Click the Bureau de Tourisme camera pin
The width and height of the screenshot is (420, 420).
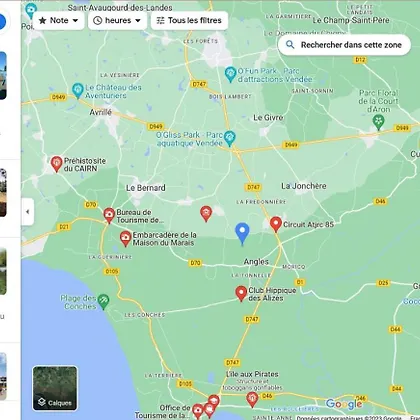[x=109, y=215]
